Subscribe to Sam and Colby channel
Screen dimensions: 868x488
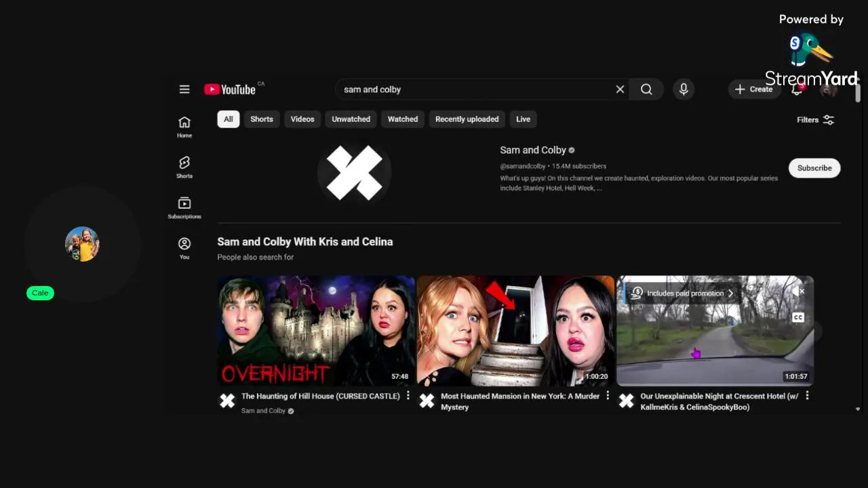814,168
